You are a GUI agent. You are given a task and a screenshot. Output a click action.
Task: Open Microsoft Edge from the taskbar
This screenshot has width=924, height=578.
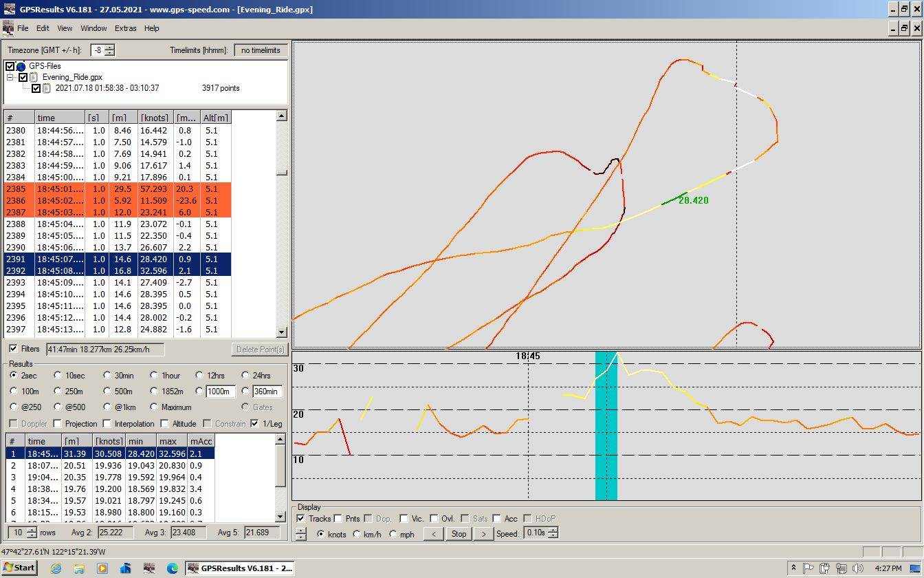pyautogui.click(x=172, y=568)
